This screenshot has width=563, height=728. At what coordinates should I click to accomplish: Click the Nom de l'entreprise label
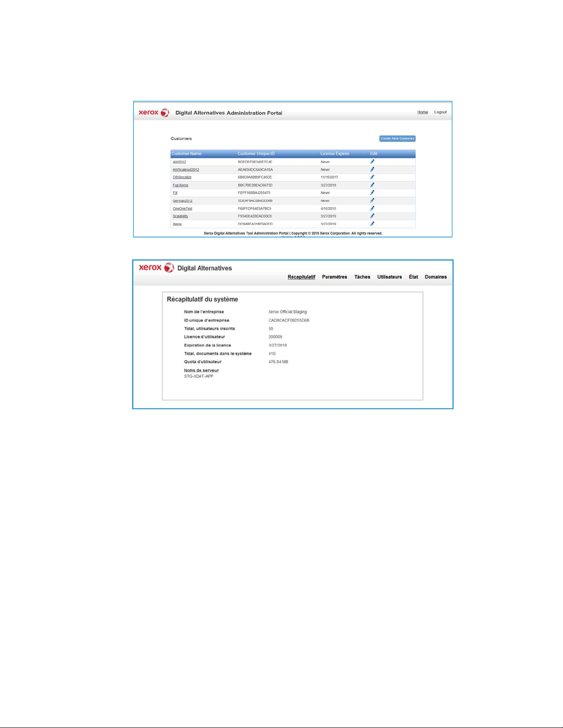point(204,312)
